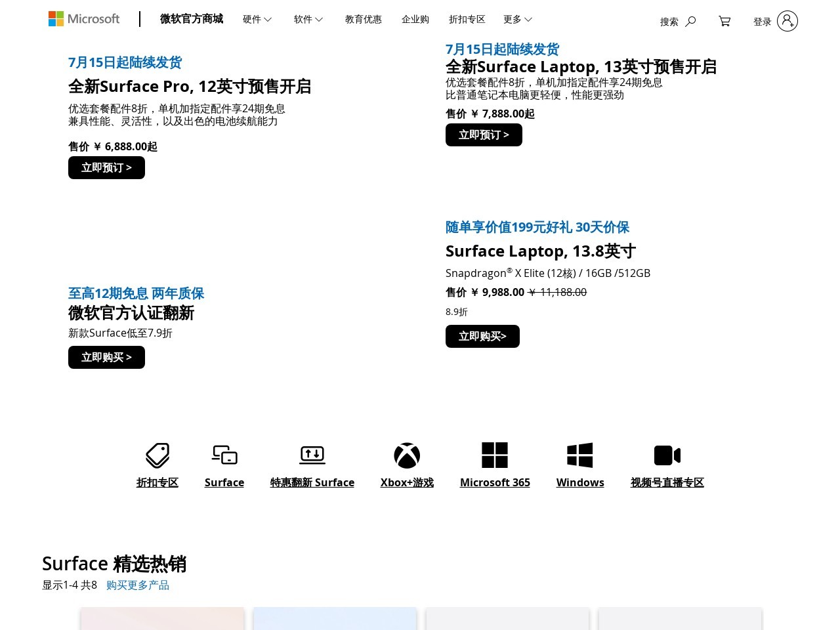The width and height of the screenshot is (840, 630).
Task: Open the 企业购 menu item
Action: tap(415, 19)
